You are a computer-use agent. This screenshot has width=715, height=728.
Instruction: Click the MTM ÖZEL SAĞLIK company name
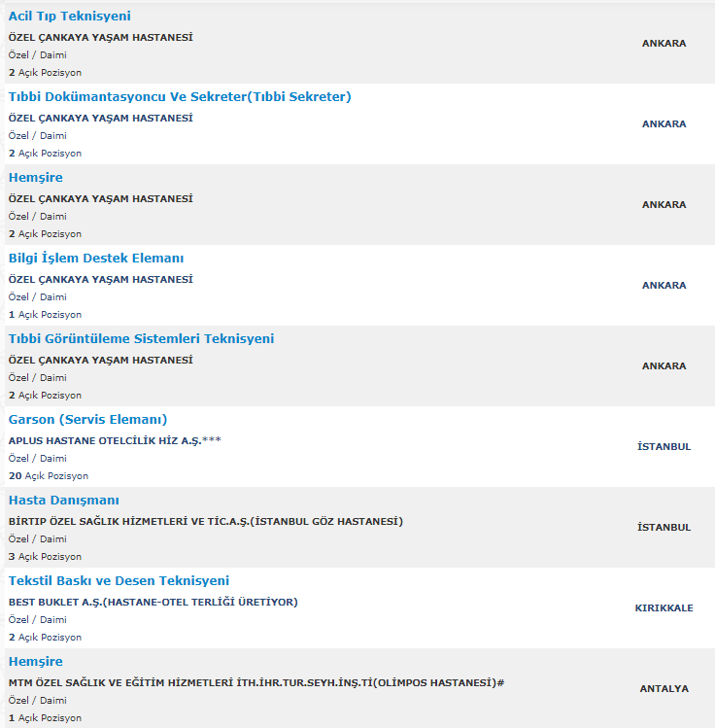(256, 683)
